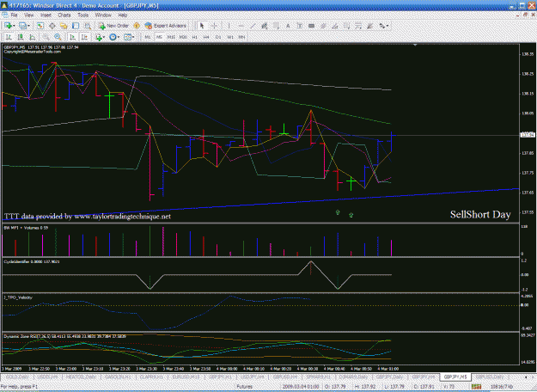Open the Charts menu

(x=64, y=15)
